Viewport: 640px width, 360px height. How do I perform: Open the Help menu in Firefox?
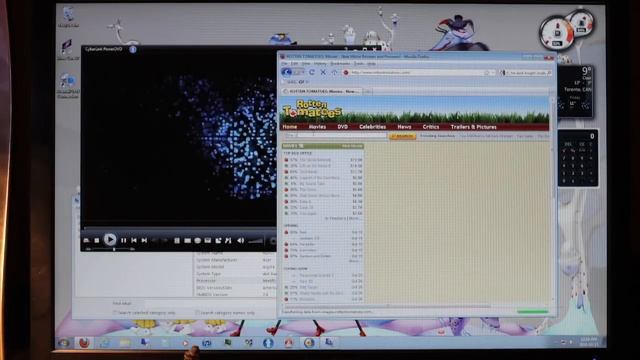click(371, 64)
